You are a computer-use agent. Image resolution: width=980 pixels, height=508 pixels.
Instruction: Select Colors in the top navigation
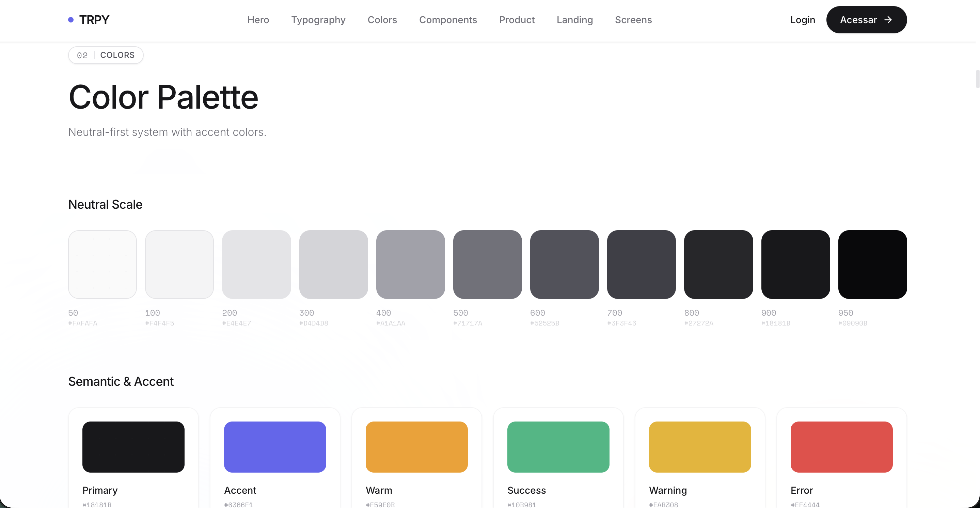[x=382, y=20]
